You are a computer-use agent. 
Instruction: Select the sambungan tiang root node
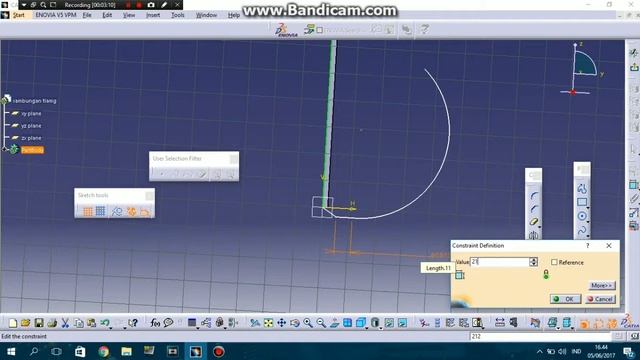tap(34, 101)
